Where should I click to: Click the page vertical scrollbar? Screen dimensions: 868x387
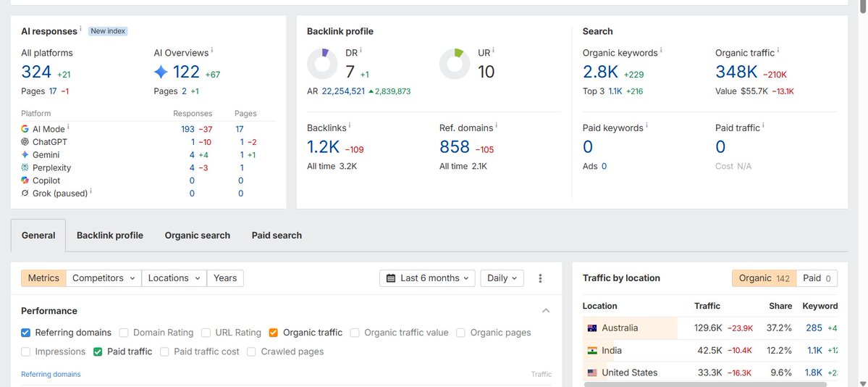click(x=862, y=8)
